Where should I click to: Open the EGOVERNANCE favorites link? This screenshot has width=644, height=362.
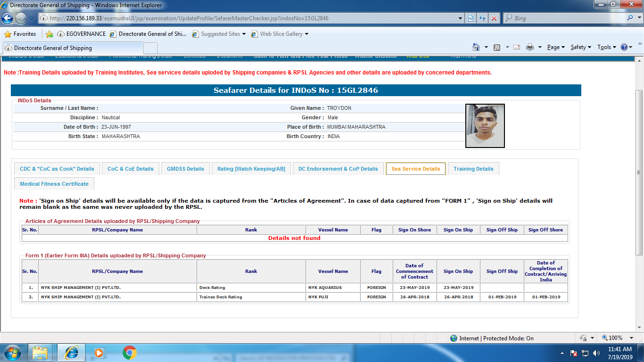[81, 34]
